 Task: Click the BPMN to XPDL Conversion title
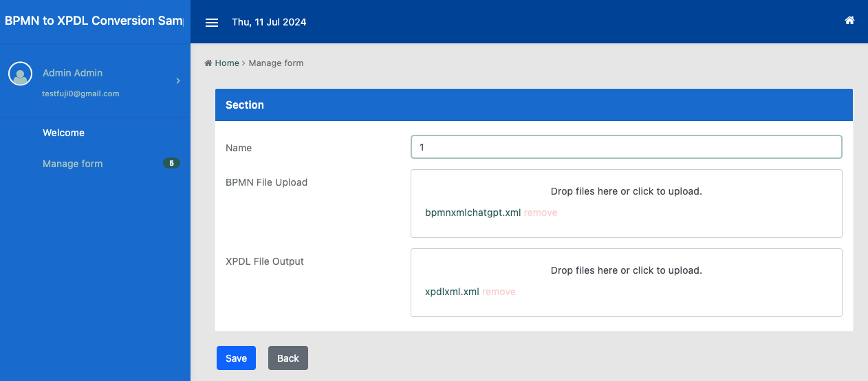94,21
